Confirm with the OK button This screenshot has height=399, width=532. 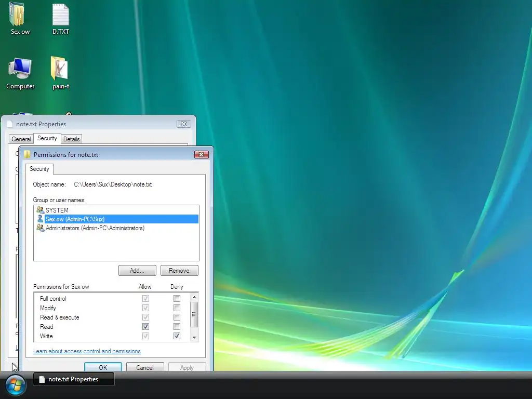pyautogui.click(x=103, y=367)
